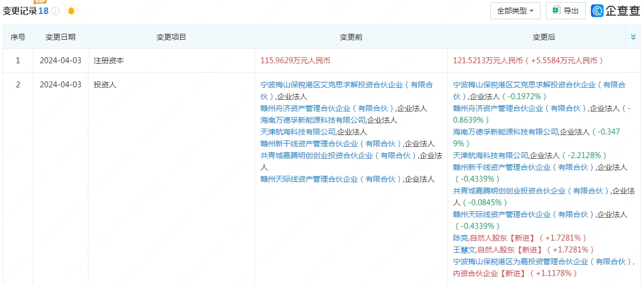Click the 变更后 column header

tap(544, 37)
